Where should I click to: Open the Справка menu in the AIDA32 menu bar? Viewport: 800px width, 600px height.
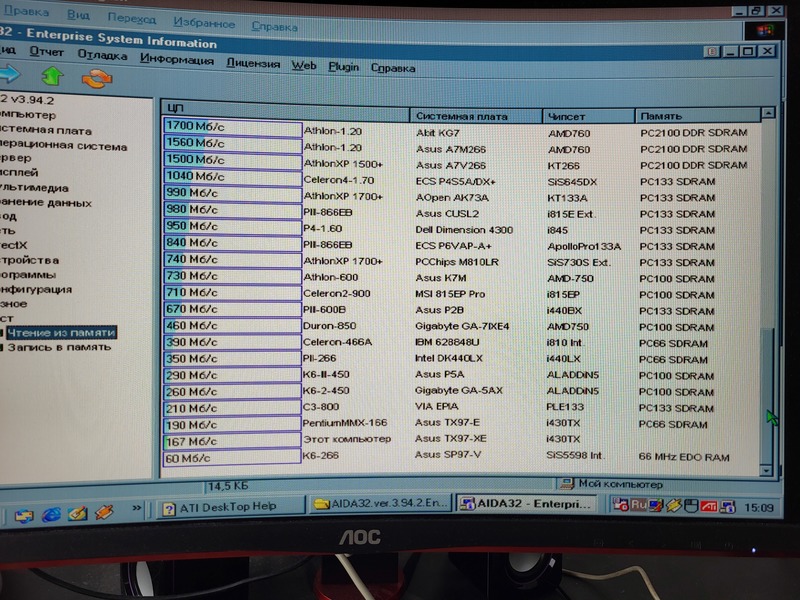click(x=393, y=68)
